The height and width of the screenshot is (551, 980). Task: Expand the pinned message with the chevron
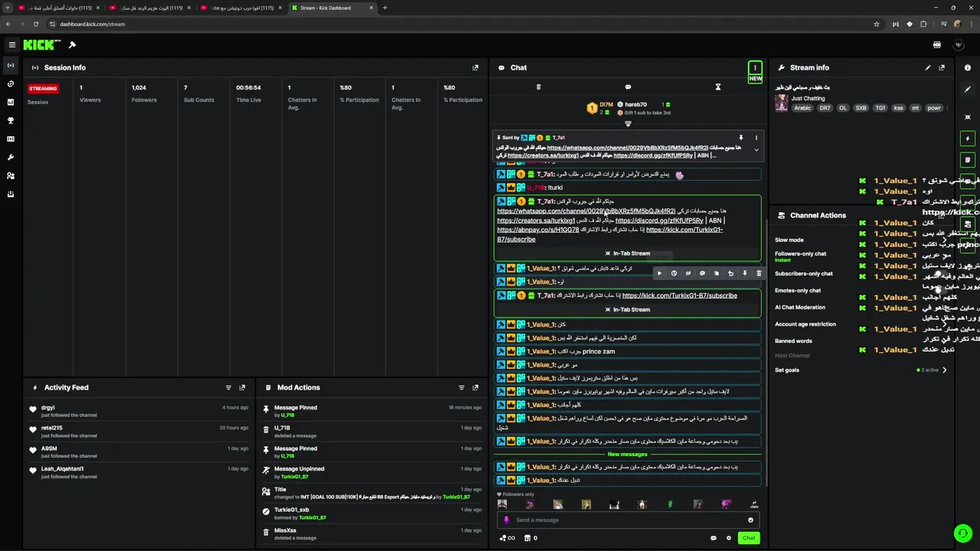click(x=756, y=150)
